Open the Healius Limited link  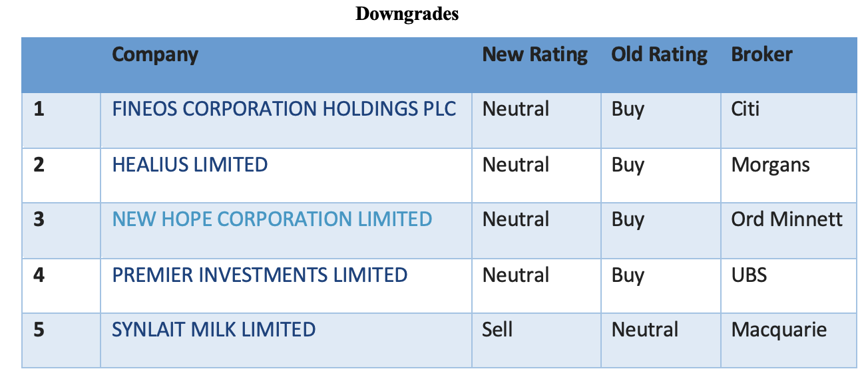[190, 165]
